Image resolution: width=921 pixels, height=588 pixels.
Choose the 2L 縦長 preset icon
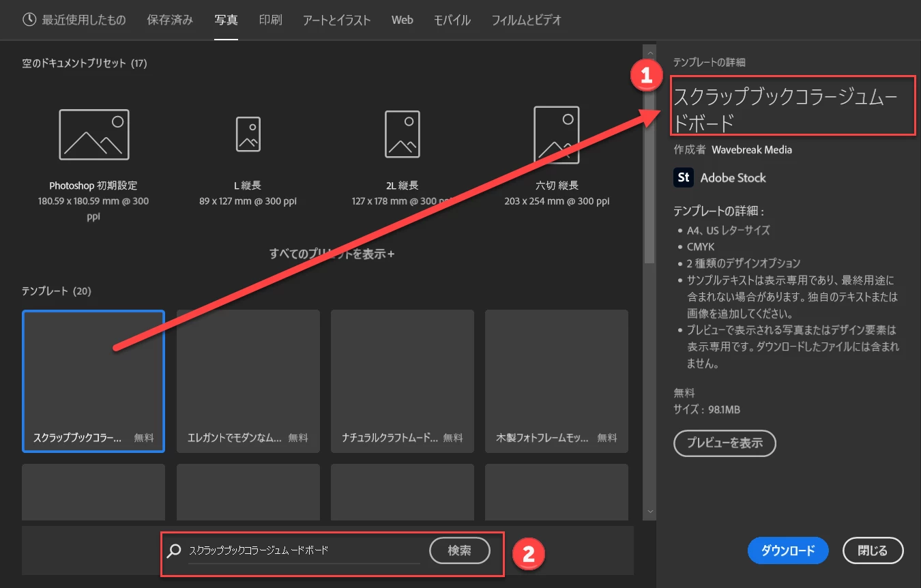pyautogui.click(x=402, y=134)
